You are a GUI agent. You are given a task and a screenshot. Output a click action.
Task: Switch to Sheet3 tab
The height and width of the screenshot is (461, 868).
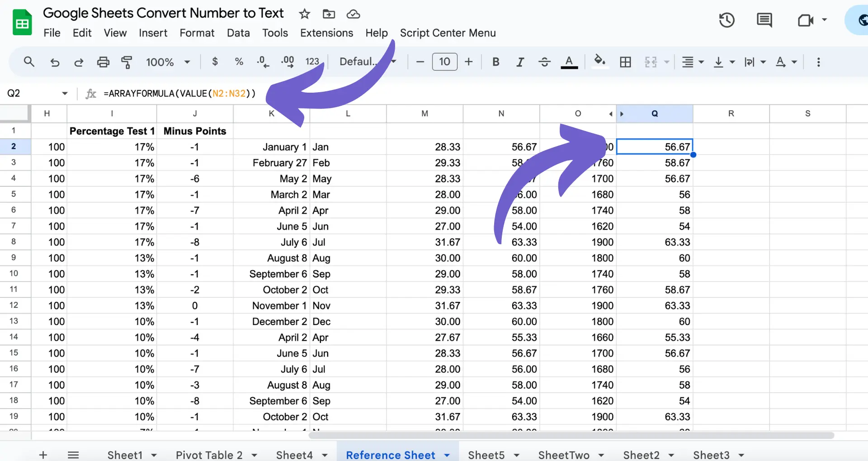[711, 455]
